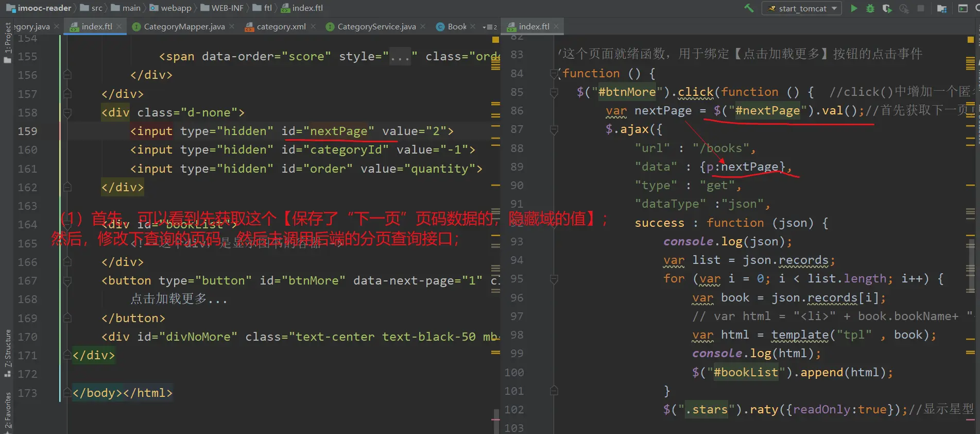Close the CategoryMapper.java tab
980x434 pixels.
(232, 26)
